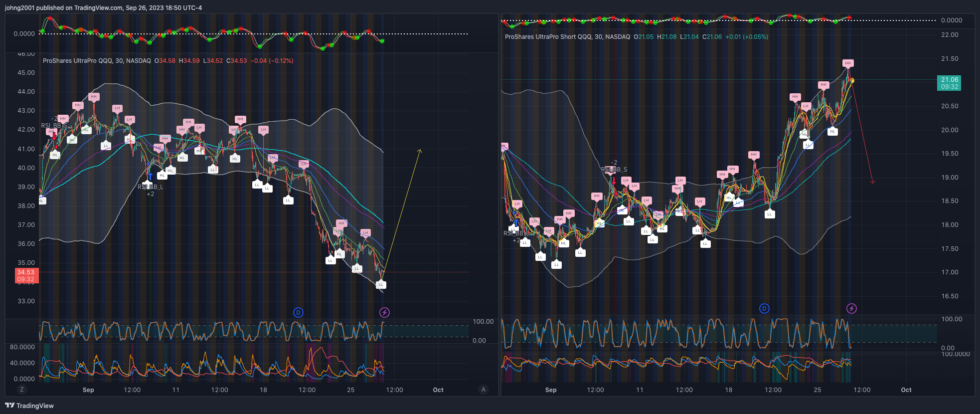Click the 80.0000 indicator scale value
This screenshot has height=414, width=980.
coord(22,347)
